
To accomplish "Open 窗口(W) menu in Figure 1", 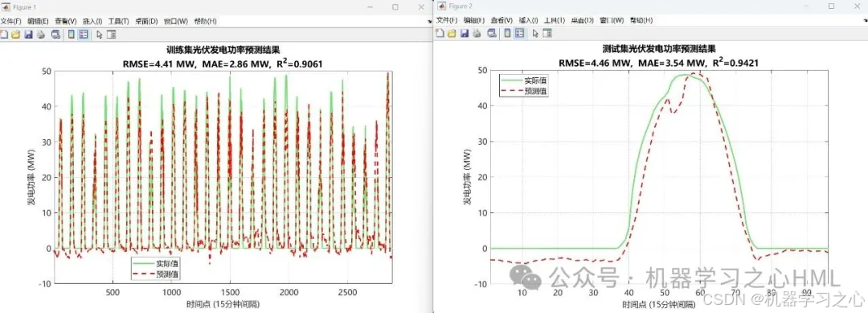I will 175,21.
